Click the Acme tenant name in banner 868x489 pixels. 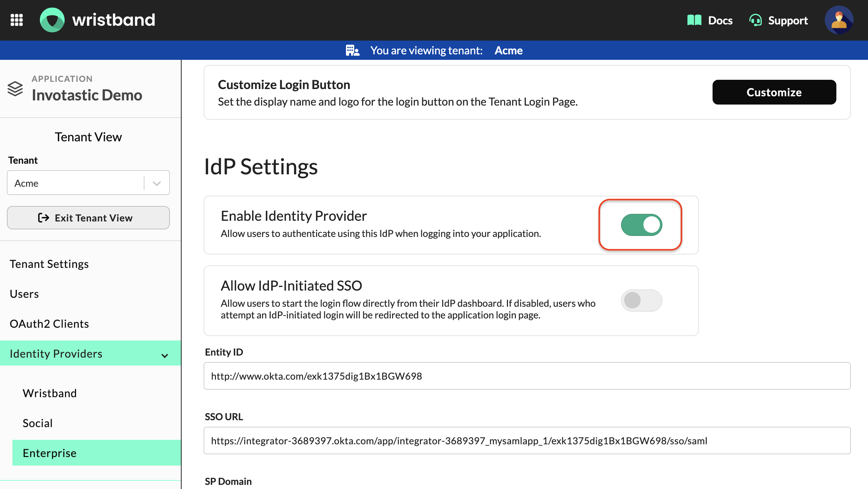click(508, 50)
